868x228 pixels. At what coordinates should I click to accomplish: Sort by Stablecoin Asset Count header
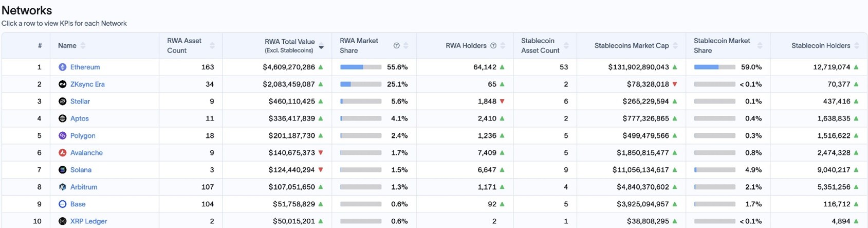(x=566, y=46)
